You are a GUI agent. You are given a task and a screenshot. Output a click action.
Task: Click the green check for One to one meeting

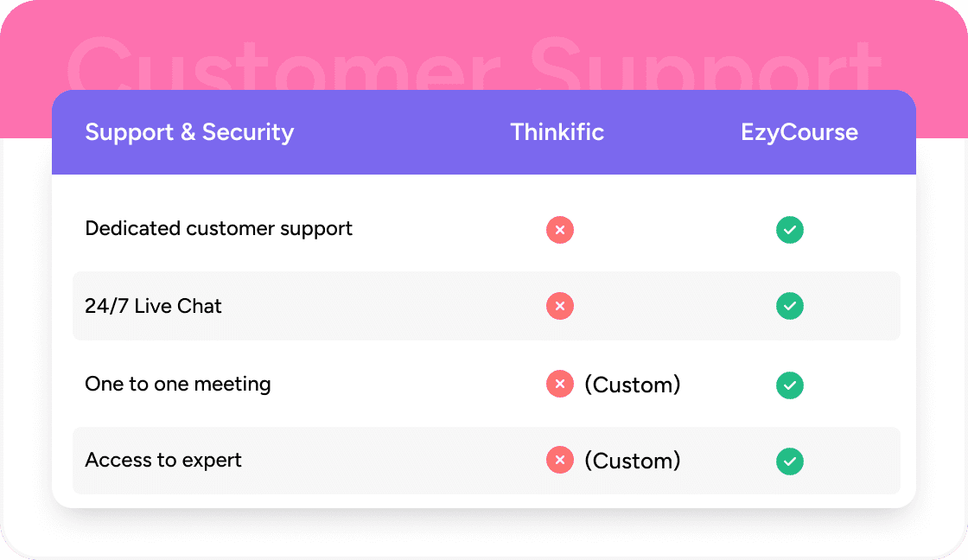coord(789,385)
